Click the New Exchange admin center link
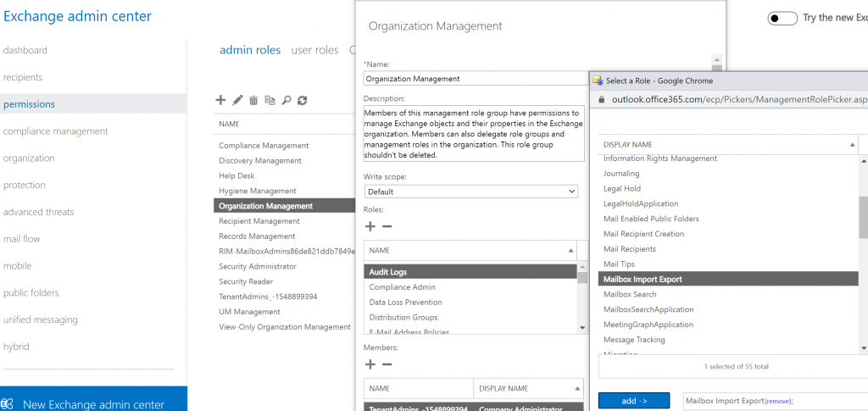This screenshot has width=868, height=411. tap(93, 404)
